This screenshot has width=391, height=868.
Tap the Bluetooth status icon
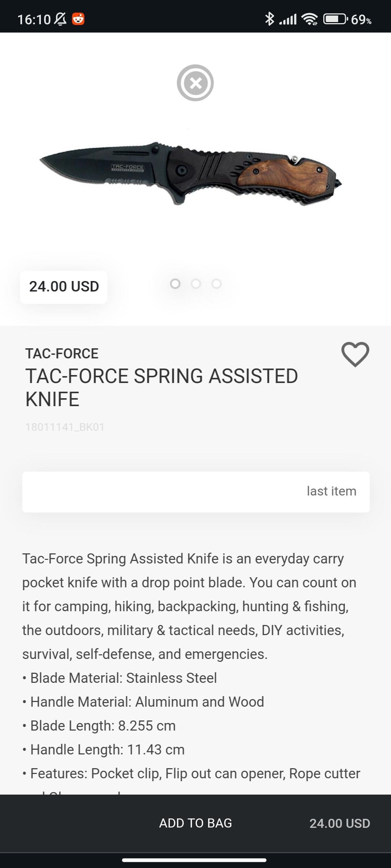pos(269,19)
